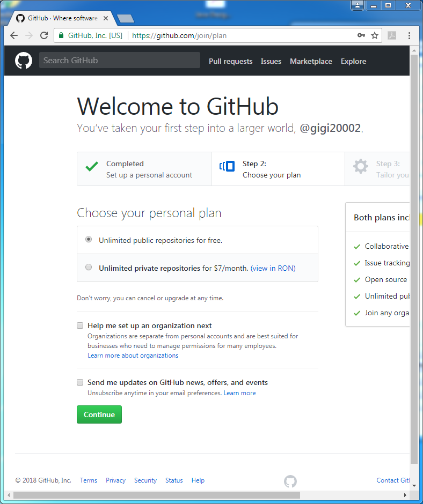The width and height of the screenshot is (423, 504).
Task: Click the view in RON link
Action: [x=273, y=268]
